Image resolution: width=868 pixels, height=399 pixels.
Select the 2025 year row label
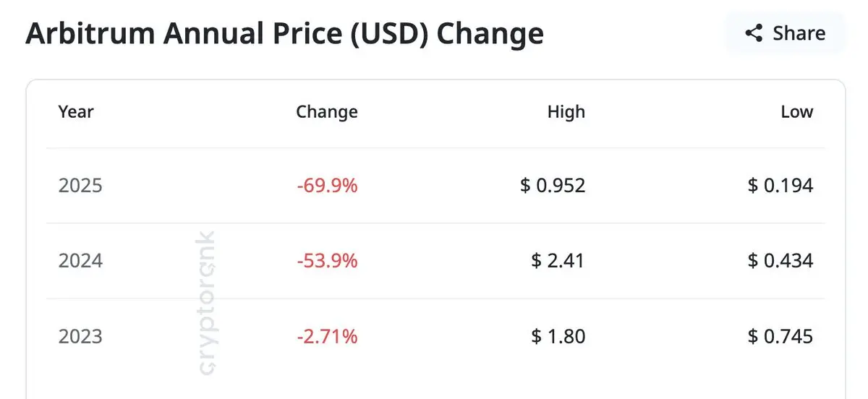(80, 186)
